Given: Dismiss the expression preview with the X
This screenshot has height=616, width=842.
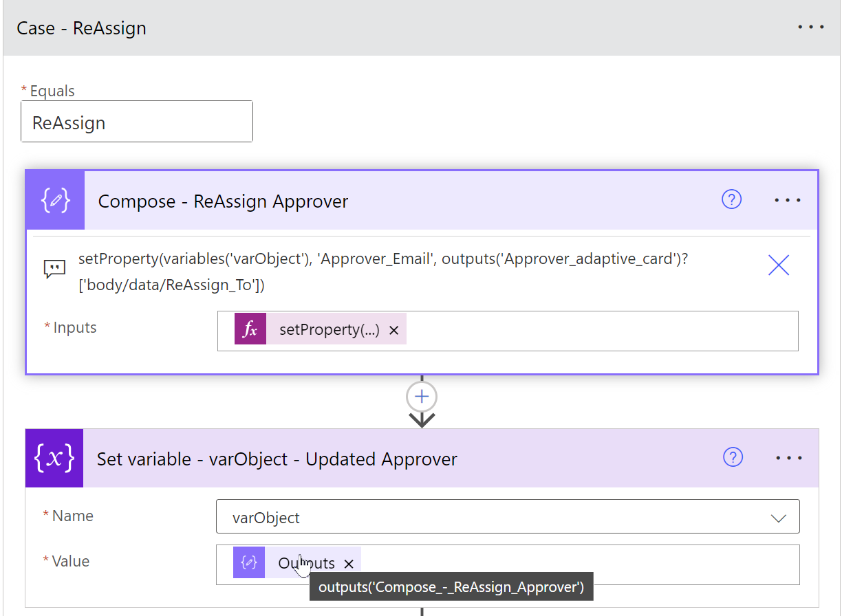Looking at the screenshot, I should [778, 265].
